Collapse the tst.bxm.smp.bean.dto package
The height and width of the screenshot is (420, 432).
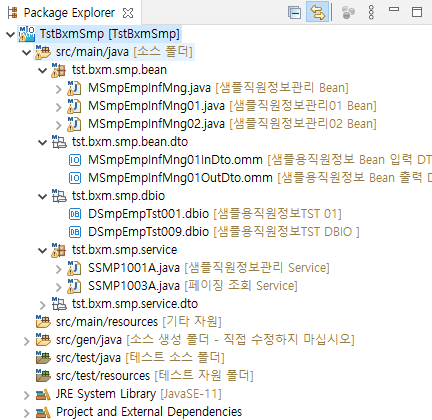click(x=43, y=142)
